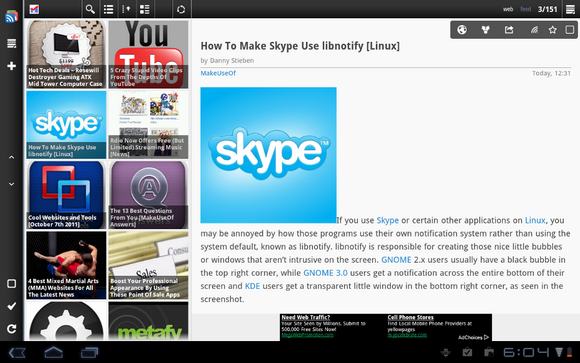Tap the briefcase notification icon
Image resolution: width=580 pixels, height=363 pixels.
(x=489, y=352)
